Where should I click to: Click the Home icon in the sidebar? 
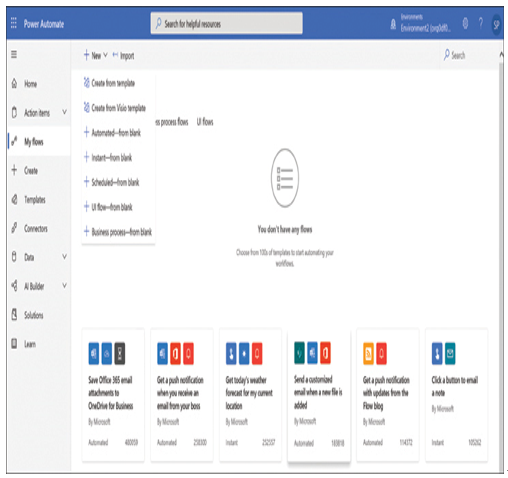(x=14, y=84)
